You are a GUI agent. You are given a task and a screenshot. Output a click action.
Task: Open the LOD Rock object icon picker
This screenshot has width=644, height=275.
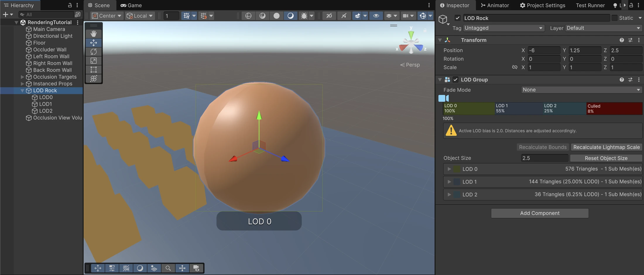[x=444, y=20]
